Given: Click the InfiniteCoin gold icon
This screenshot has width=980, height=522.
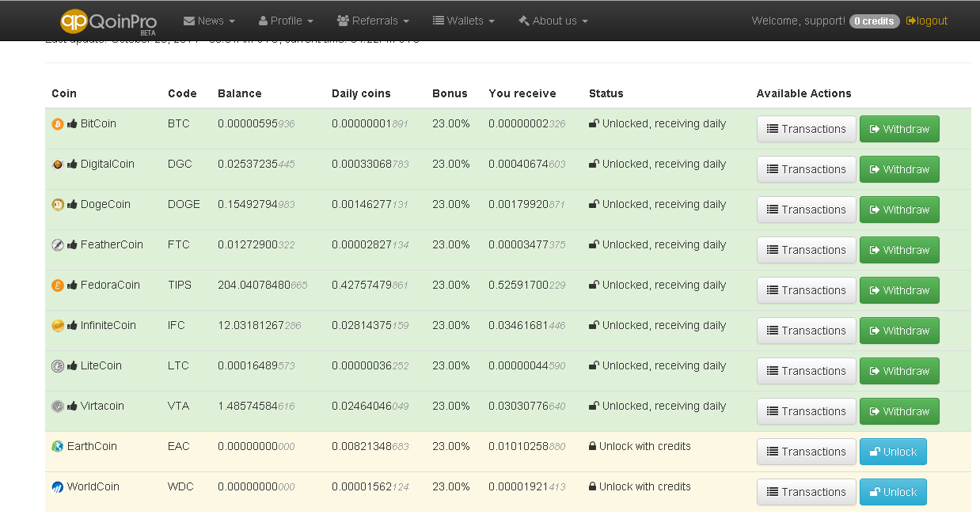Looking at the screenshot, I should 57,326.
